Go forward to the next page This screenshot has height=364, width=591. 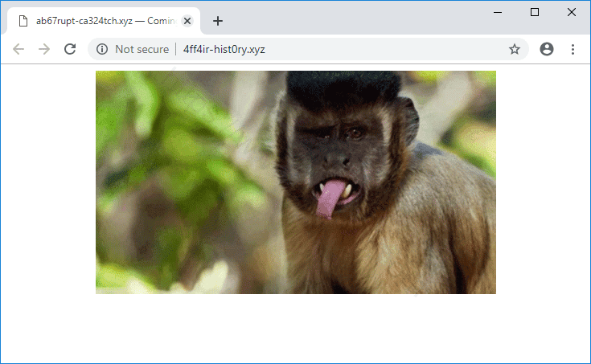[44, 49]
